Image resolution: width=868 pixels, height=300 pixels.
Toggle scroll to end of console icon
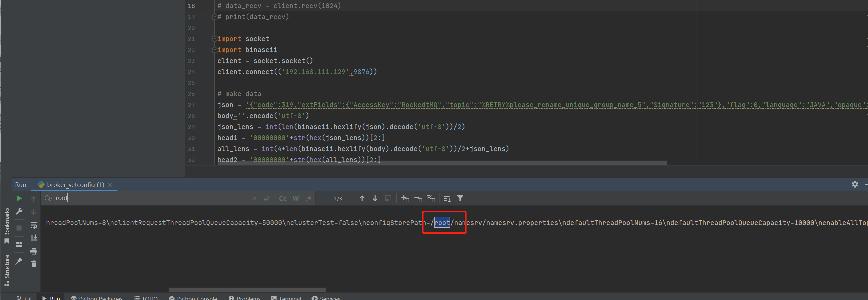pyautogui.click(x=34, y=238)
